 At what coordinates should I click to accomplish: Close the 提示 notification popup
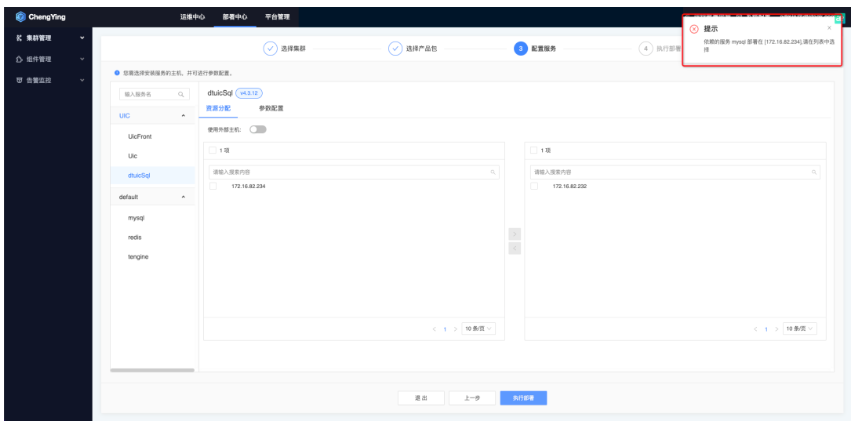click(x=829, y=28)
